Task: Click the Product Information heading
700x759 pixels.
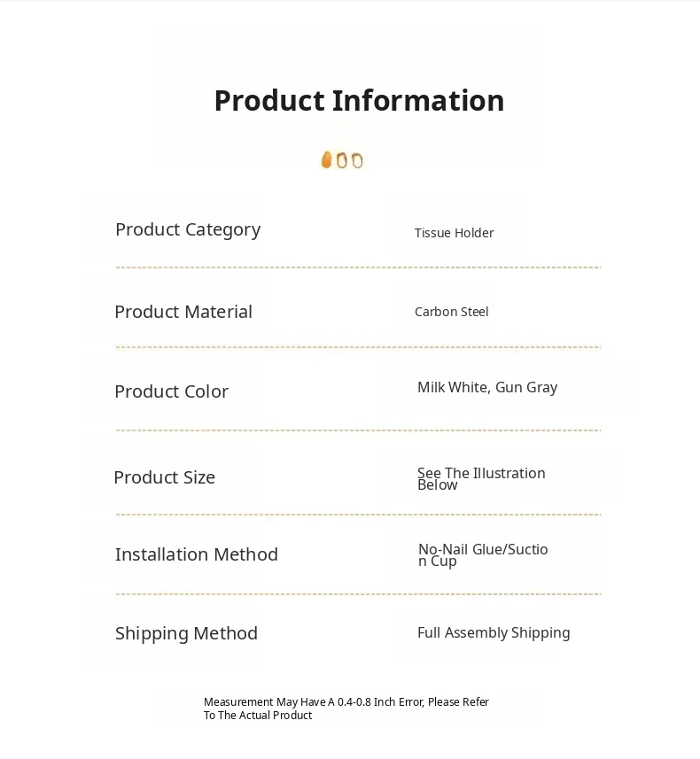Action: [x=359, y=101]
